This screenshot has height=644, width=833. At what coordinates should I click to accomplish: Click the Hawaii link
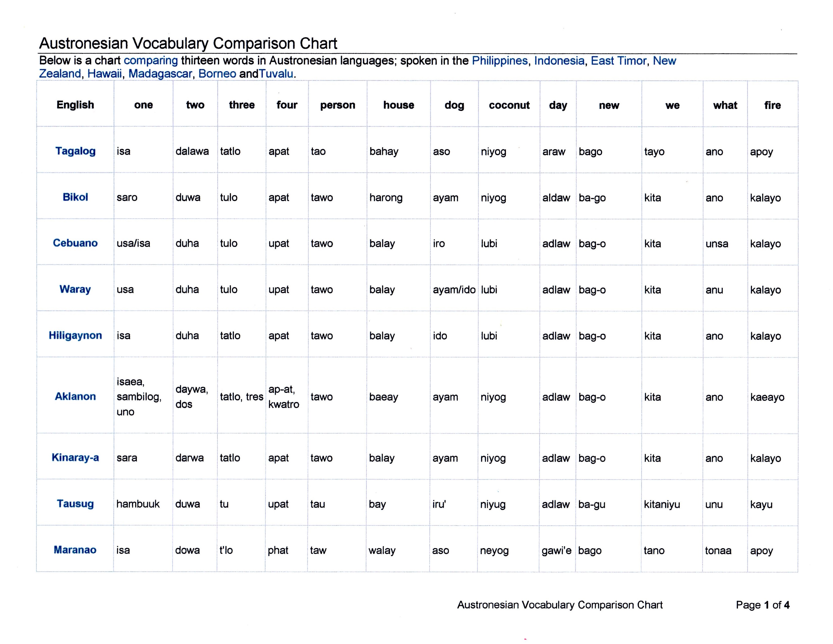point(105,74)
